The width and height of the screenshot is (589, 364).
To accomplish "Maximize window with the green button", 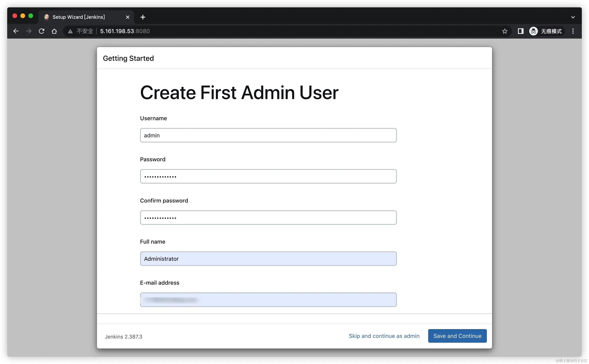I will 31,16.
